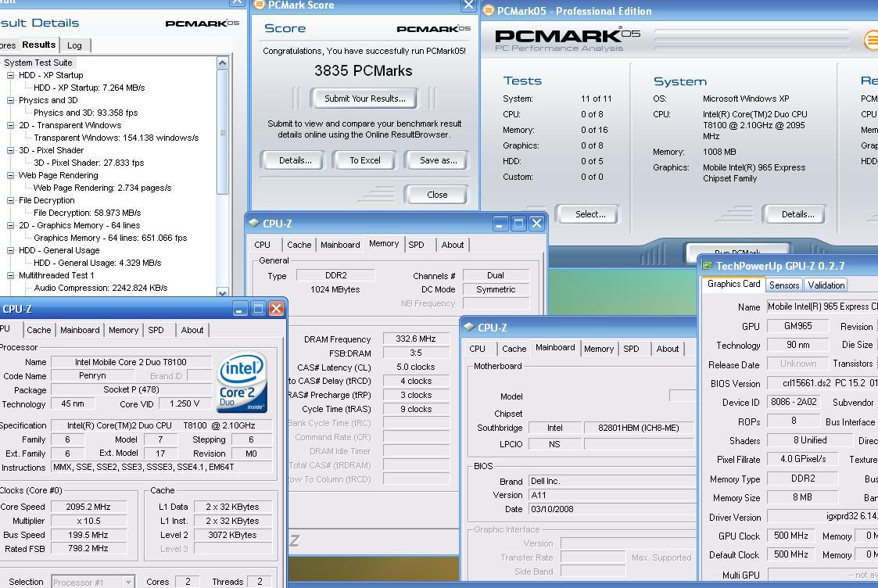Select 'Audio Compression: 2242.824 KB/s' row
878x588 pixels.
(x=101, y=288)
